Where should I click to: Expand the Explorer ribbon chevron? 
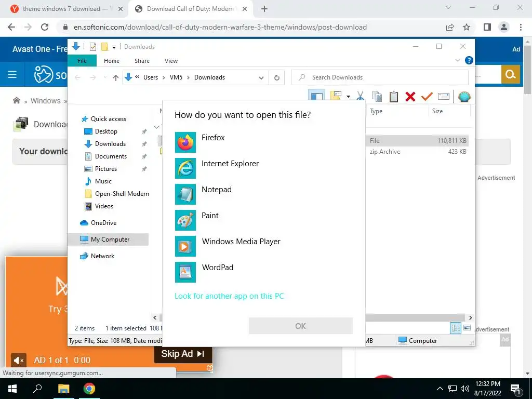457,60
